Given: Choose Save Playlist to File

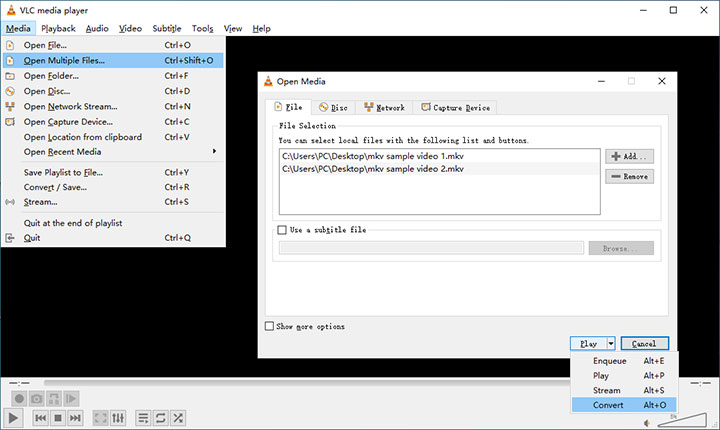Looking at the screenshot, I should tap(113, 172).
